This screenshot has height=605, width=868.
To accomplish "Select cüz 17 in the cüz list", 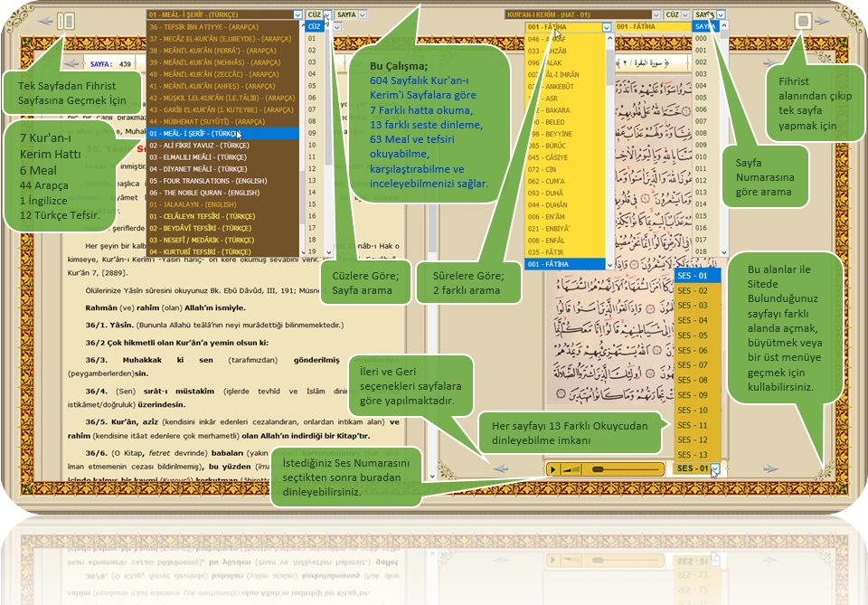I will pos(314,228).
